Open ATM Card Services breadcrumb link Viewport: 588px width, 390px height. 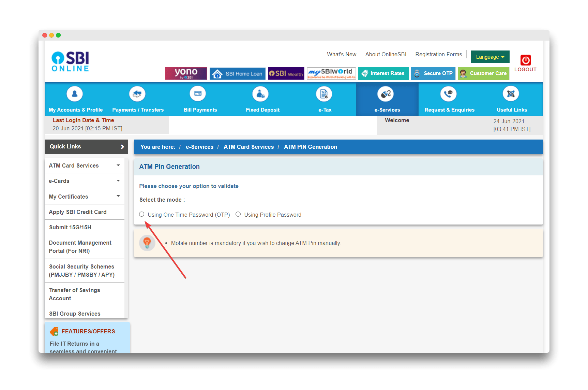[x=248, y=147]
